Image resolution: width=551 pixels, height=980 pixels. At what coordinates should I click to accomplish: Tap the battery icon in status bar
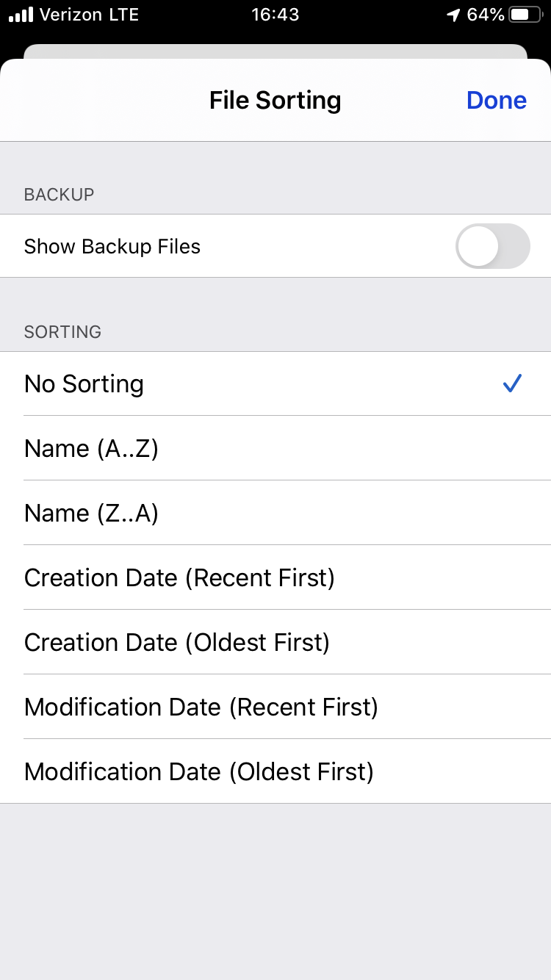coord(524,14)
